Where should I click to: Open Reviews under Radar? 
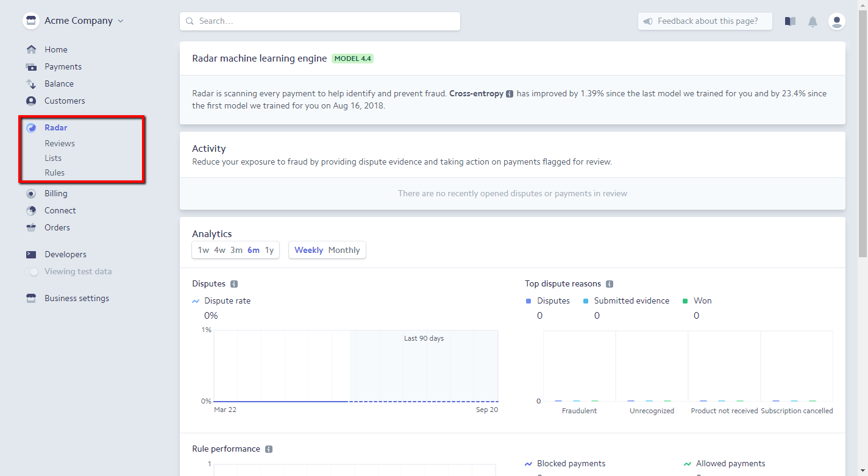60,143
